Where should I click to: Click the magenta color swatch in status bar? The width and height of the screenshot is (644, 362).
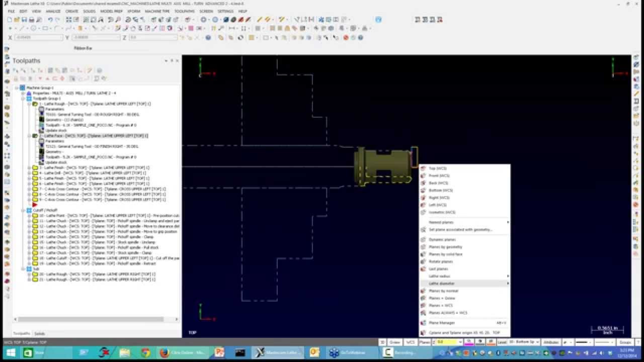[469, 342]
